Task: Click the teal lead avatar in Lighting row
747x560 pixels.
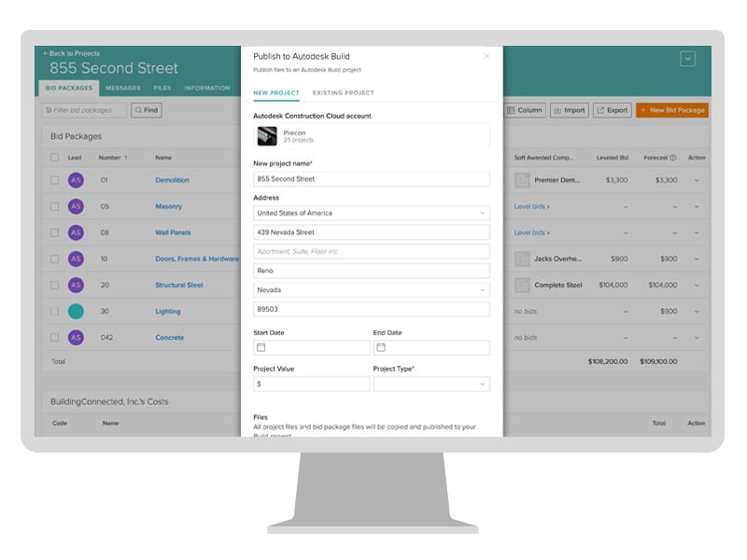Action: tap(76, 311)
